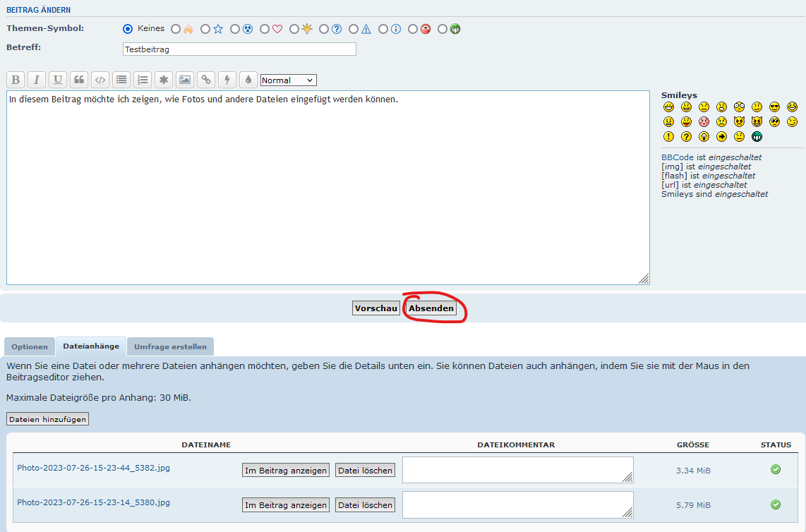The width and height of the screenshot is (806, 532).
Task: Click the Dateien hinzufügen button
Action: (x=48, y=419)
